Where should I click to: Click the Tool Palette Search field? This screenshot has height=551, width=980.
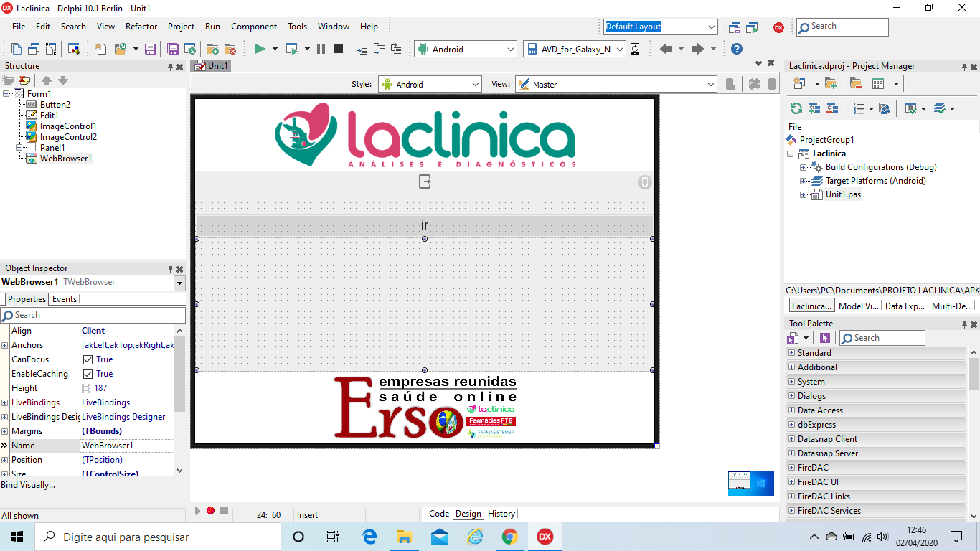tap(882, 338)
